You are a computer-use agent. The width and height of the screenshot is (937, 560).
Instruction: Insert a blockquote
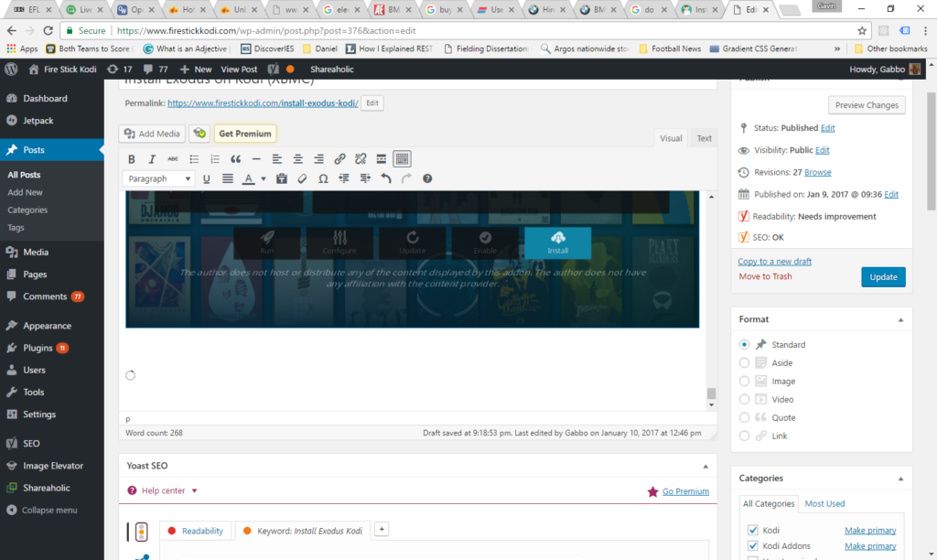click(x=235, y=159)
